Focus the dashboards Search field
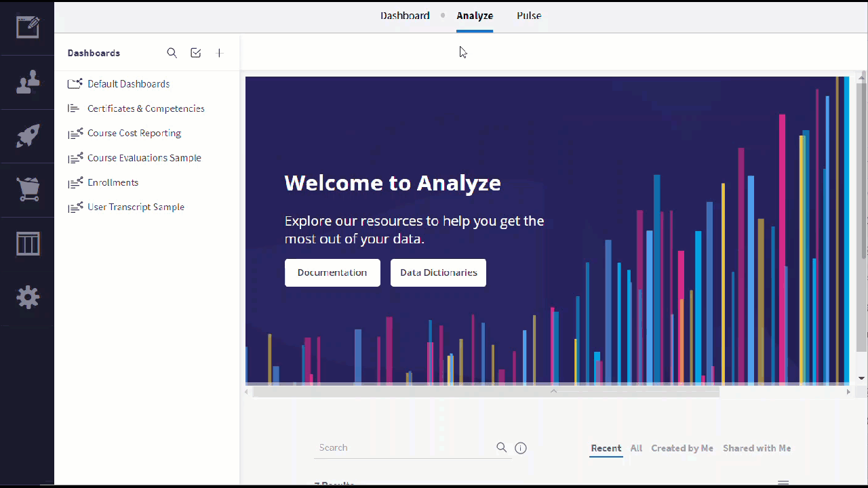This screenshot has width=868, height=488. point(406,448)
